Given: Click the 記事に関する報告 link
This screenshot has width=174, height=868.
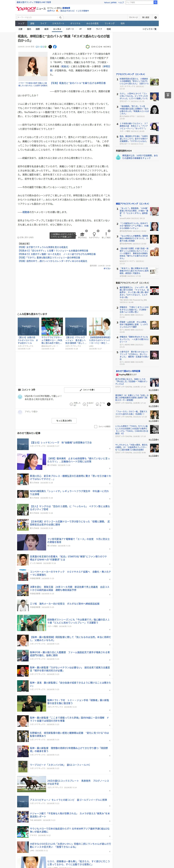Looking at the screenshot, I should click(x=26, y=237).
